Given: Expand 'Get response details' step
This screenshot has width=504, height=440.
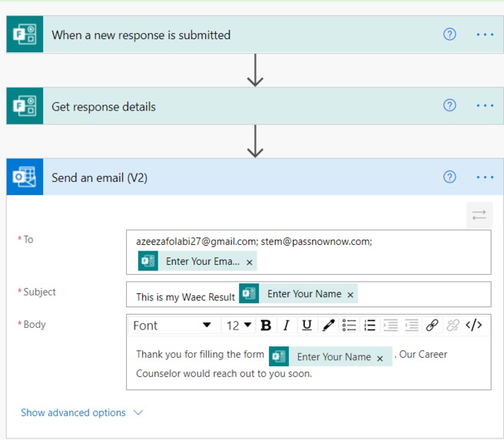Looking at the screenshot, I should click(x=255, y=106).
